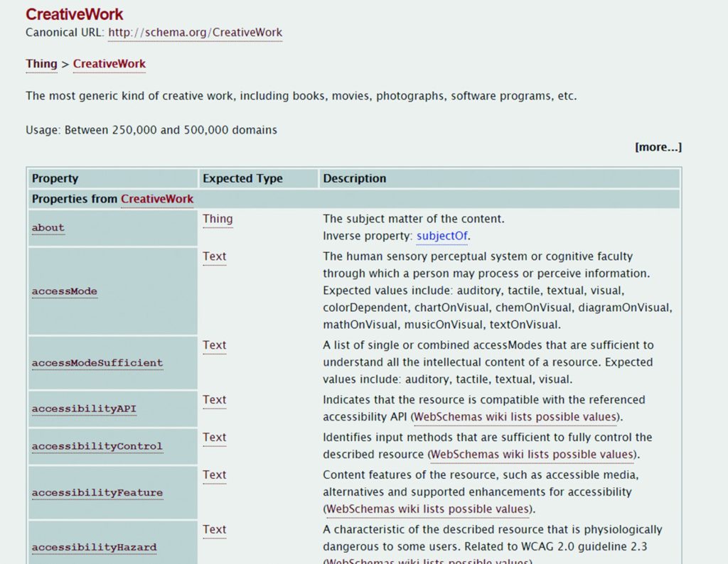The width and height of the screenshot is (728, 564).
Task: Open WebSchemas wiki link in accessibilityAPI description
Action: [515, 417]
